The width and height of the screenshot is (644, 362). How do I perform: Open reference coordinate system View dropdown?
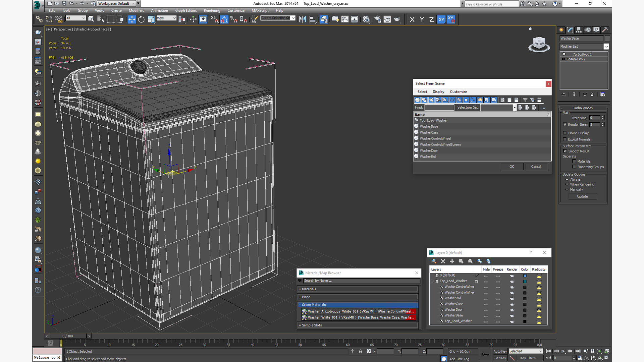tap(166, 18)
